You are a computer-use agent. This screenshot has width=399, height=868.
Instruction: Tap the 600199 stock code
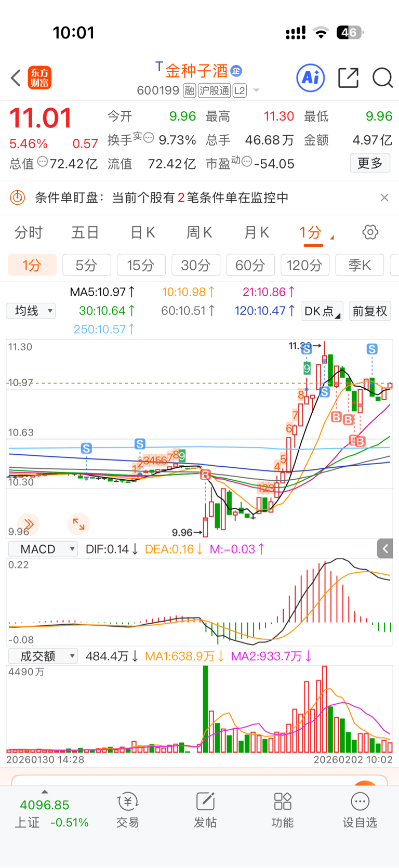point(158,91)
